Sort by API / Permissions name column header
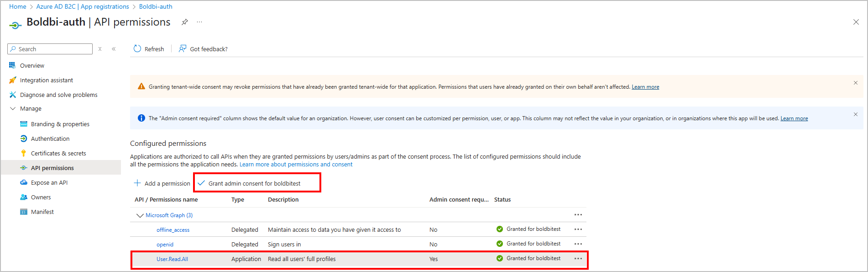This screenshot has height=272, width=868. [x=166, y=200]
